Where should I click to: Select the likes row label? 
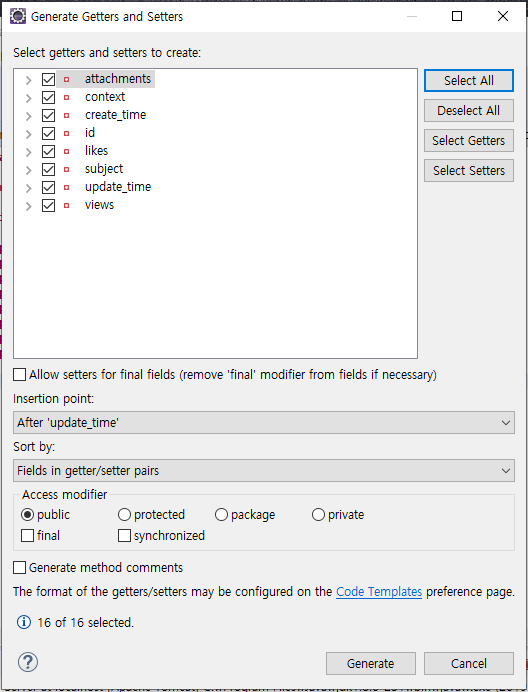click(x=96, y=150)
